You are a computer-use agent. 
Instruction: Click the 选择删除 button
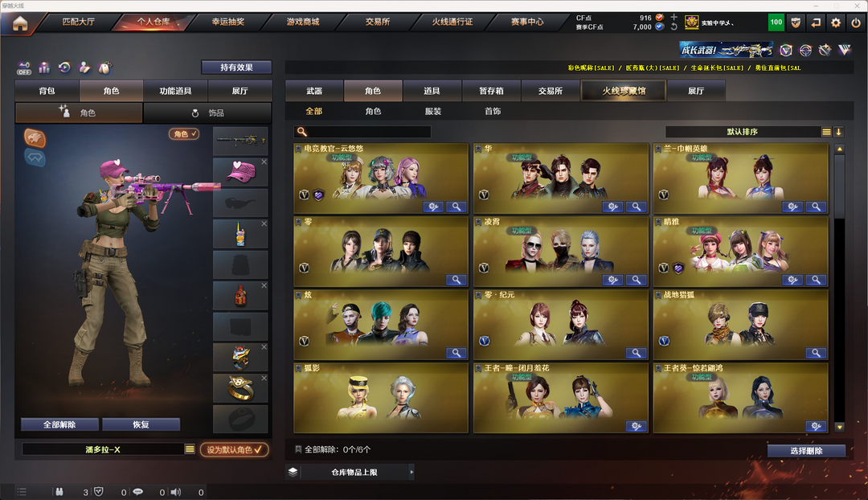[x=806, y=451]
